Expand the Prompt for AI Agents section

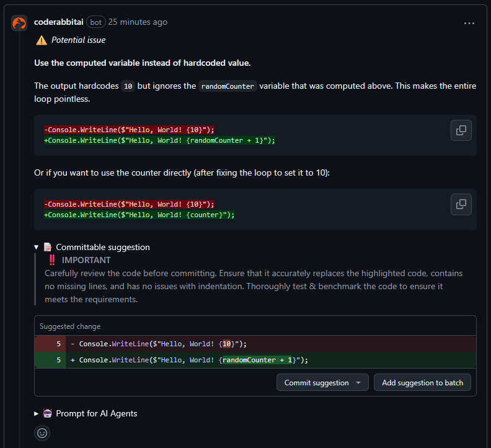point(37,413)
